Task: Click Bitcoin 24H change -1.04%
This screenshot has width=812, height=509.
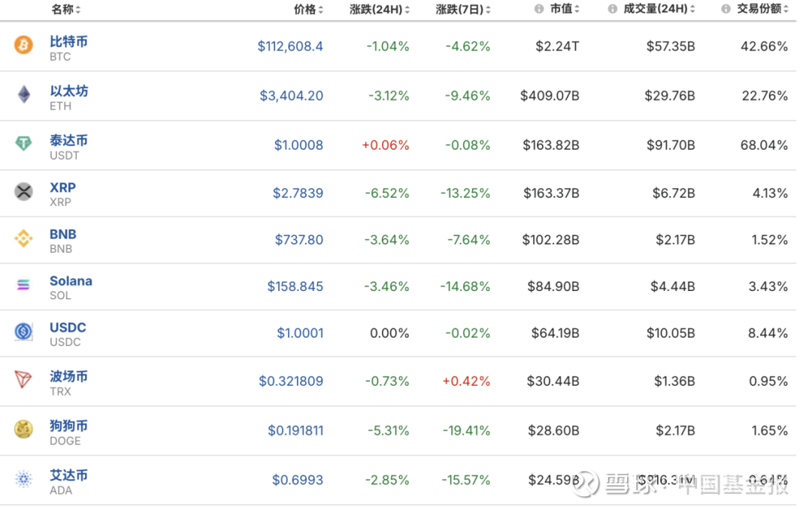Action: 388,47
